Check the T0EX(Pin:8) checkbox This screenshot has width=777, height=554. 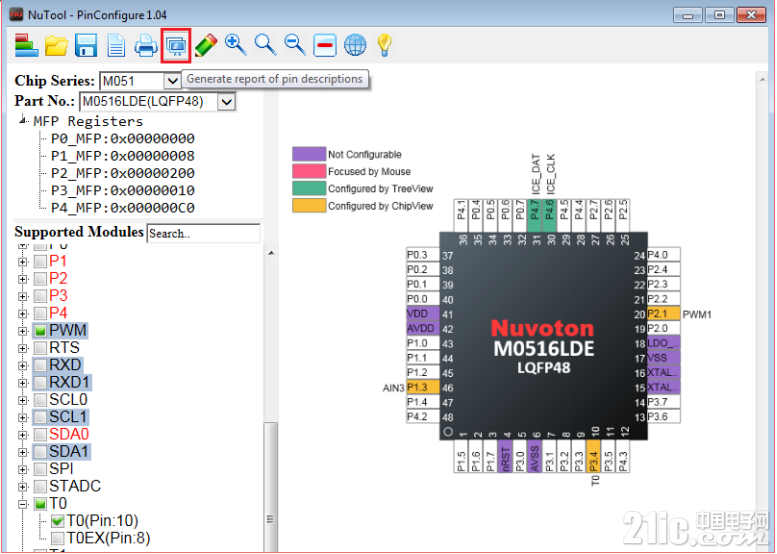pyautogui.click(x=57, y=538)
